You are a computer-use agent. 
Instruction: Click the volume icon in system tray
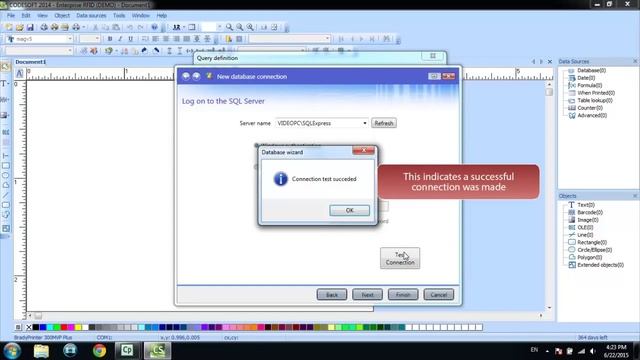(x=593, y=351)
